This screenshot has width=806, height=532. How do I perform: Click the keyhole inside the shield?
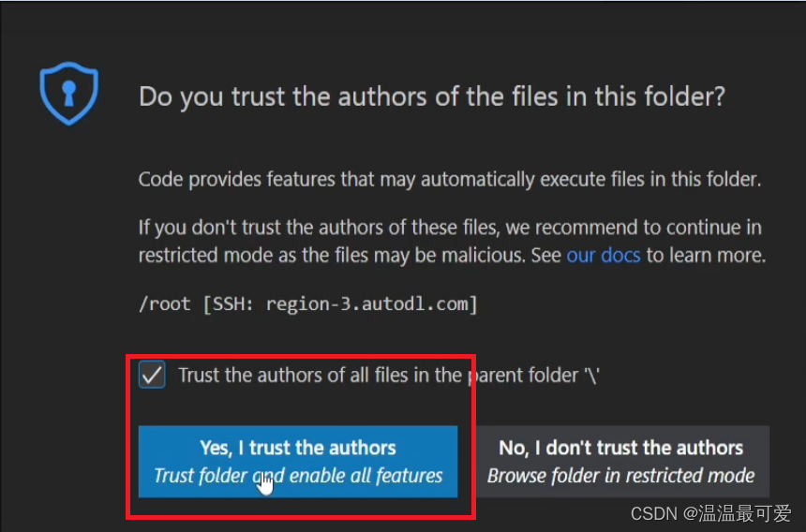coord(68,91)
